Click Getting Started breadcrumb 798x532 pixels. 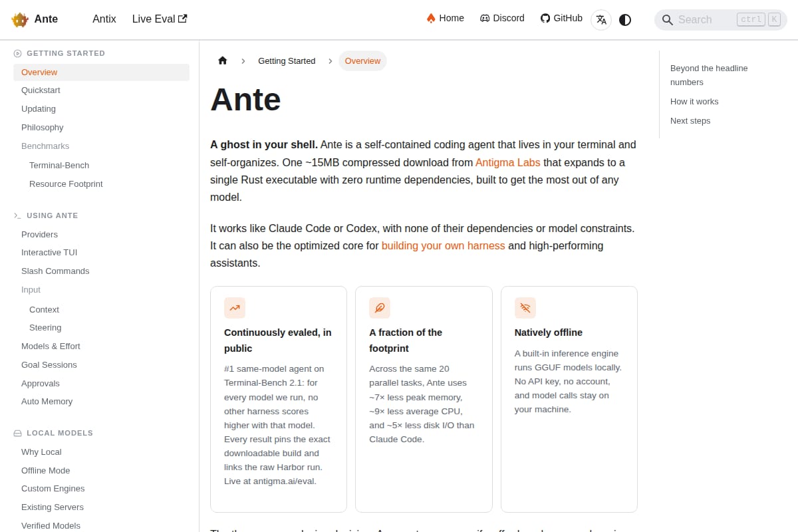[287, 61]
